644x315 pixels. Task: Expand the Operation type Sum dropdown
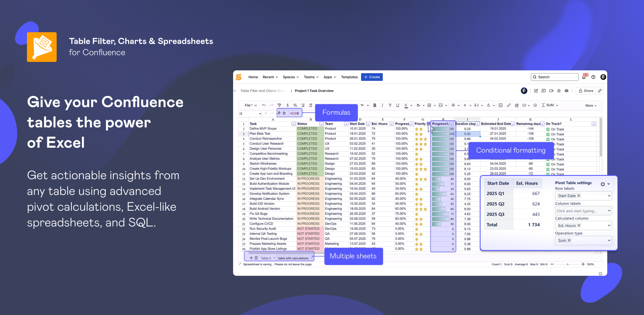click(x=609, y=240)
